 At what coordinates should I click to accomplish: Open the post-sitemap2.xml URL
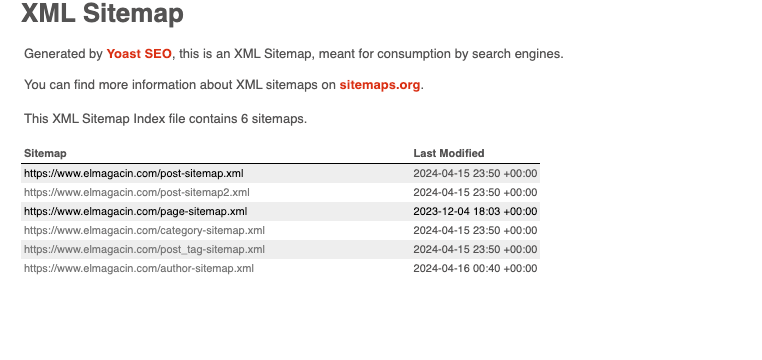[137, 192]
